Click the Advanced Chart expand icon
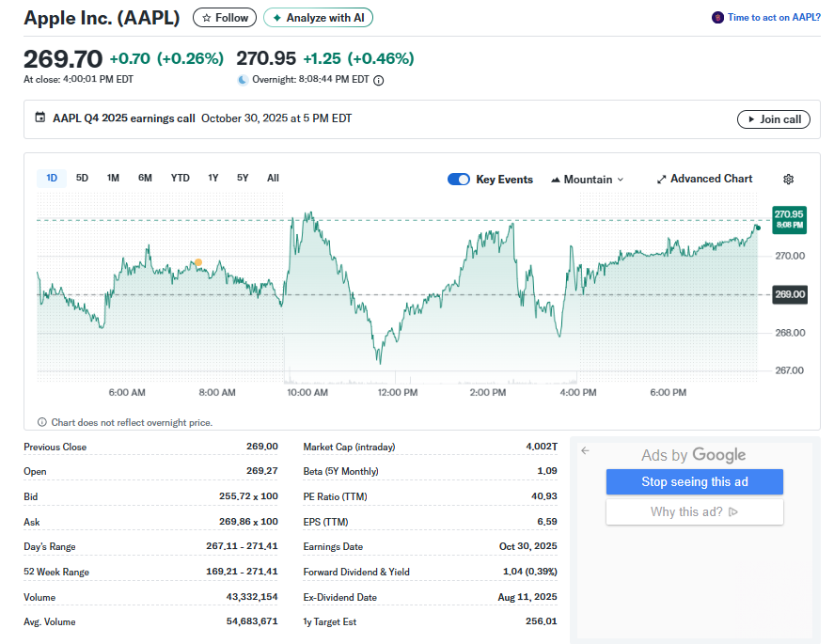The width and height of the screenshot is (834, 644). (x=661, y=180)
